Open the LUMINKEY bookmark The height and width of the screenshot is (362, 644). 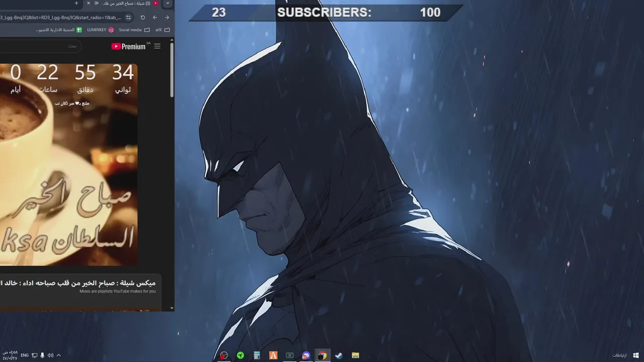pyautogui.click(x=100, y=30)
